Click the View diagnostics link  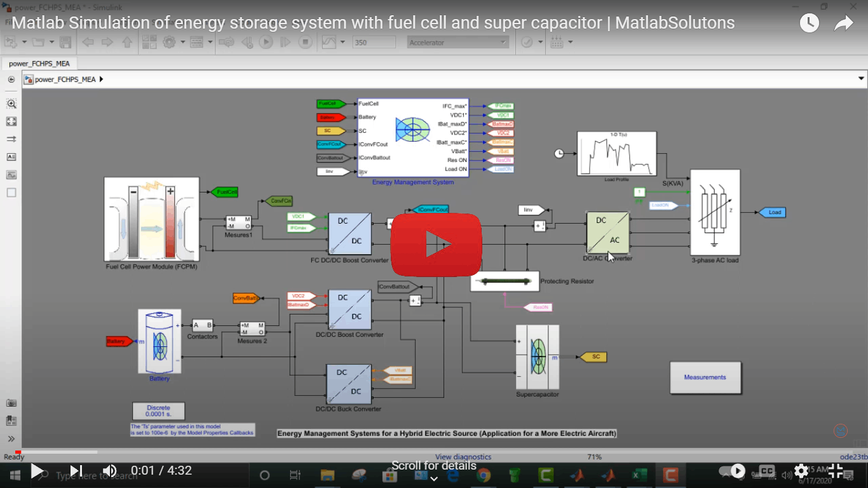pos(463,457)
